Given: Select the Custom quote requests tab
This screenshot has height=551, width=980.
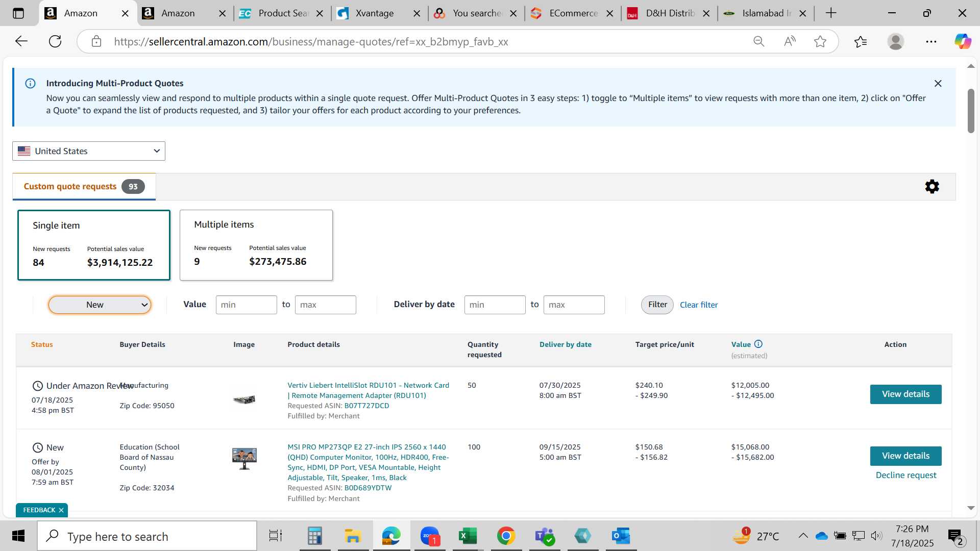Looking at the screenshot, I should pos(84,186).
